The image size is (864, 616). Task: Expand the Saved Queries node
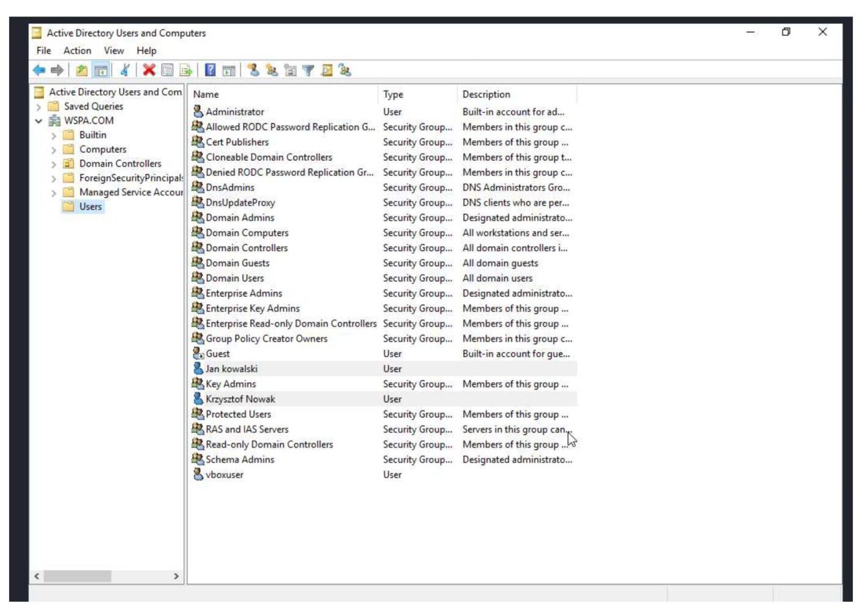(39, 106)
